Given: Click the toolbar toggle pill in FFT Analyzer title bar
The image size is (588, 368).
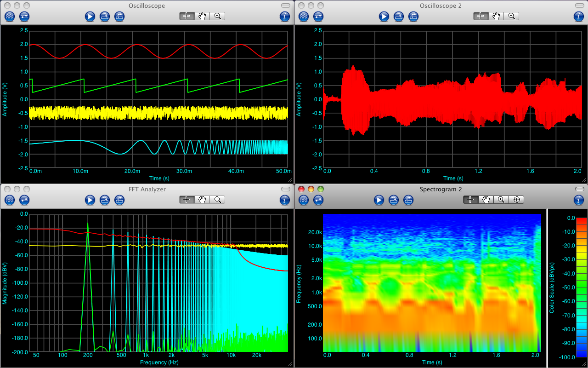Looking at the screenshot, I should (286, 190).
